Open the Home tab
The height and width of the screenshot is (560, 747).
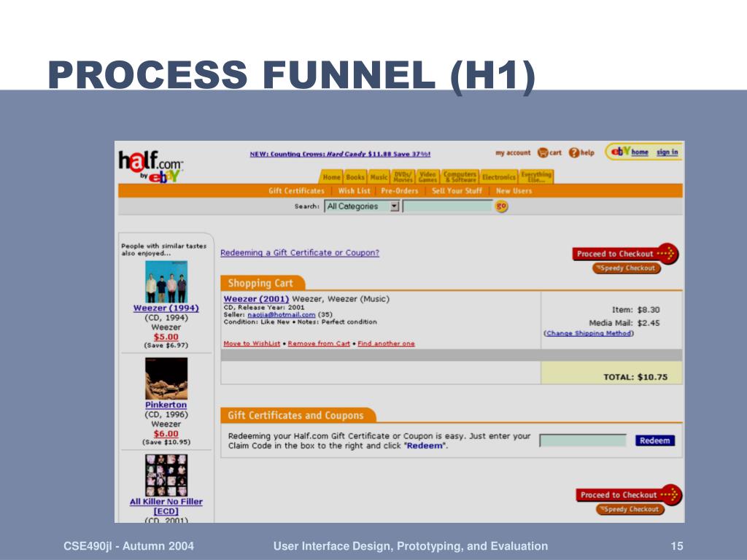(331, 177)
